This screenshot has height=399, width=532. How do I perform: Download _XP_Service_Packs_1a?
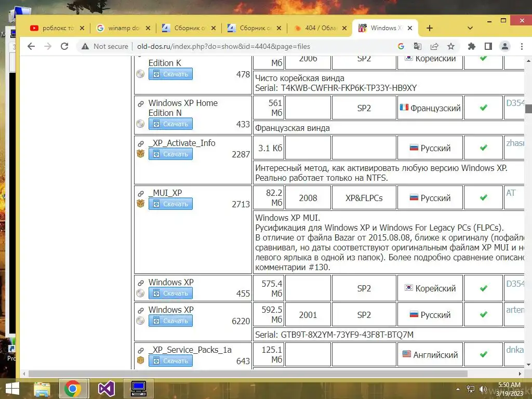[170, 361]
